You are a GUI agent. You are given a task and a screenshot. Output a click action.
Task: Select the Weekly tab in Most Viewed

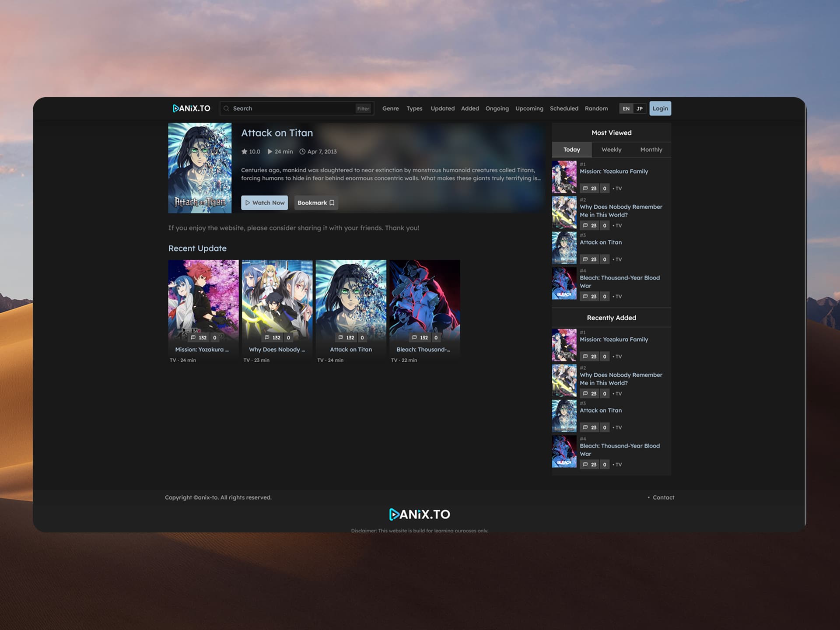point(611,150)
